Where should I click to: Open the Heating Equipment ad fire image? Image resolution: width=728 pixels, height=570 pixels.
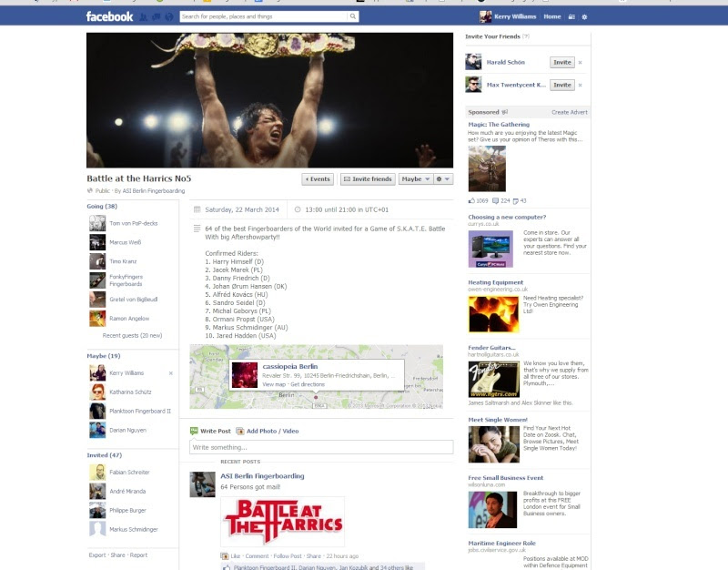pyautogui.click(x=493, y=314)
